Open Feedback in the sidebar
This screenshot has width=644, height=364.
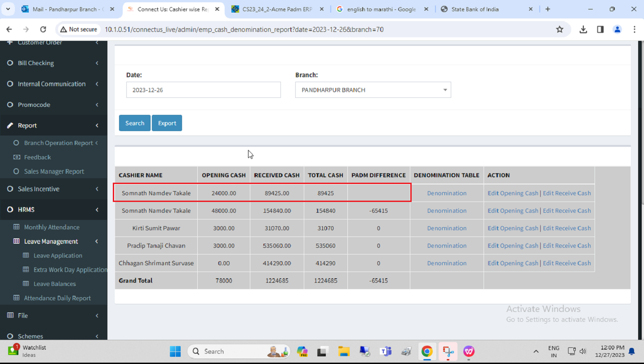[37, 157]
